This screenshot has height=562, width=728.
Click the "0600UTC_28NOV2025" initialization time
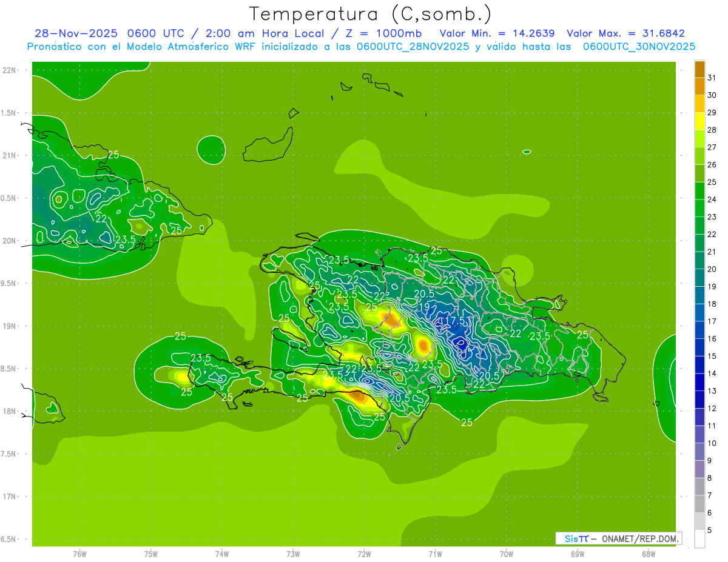click(413, 47)
